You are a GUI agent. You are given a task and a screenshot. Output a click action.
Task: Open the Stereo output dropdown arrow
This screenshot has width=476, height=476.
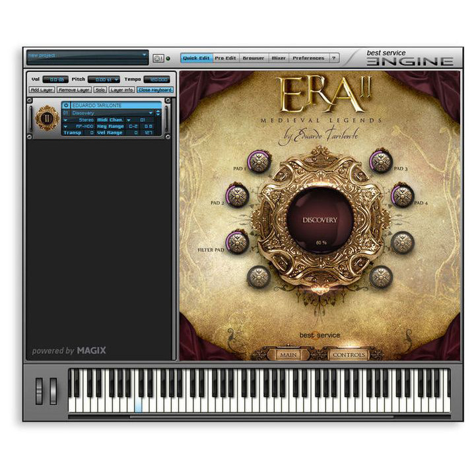point(65,120)
